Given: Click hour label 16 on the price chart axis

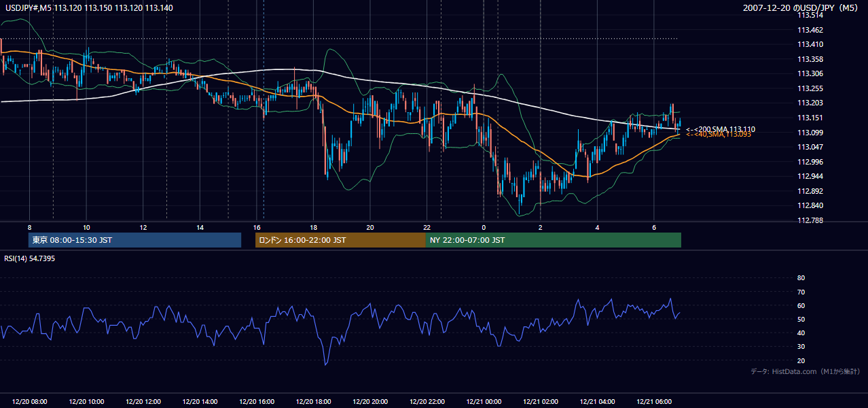Looking at the screenshot, I should click(257, 227).
